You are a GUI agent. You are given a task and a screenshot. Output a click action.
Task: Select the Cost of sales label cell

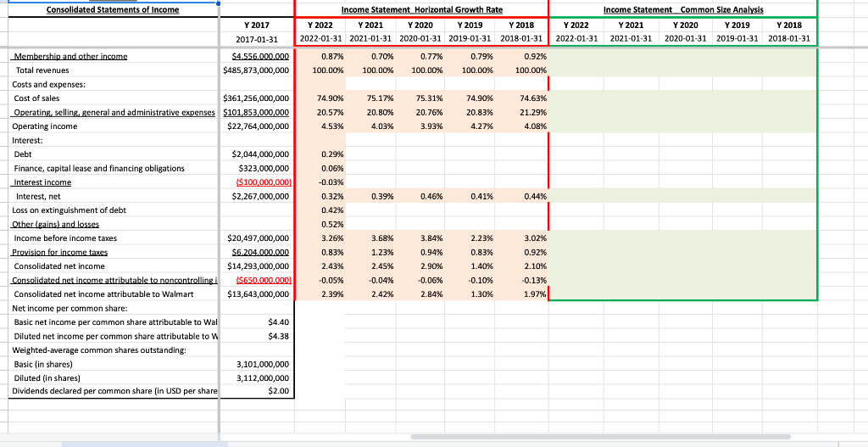(x=37, y=98)
